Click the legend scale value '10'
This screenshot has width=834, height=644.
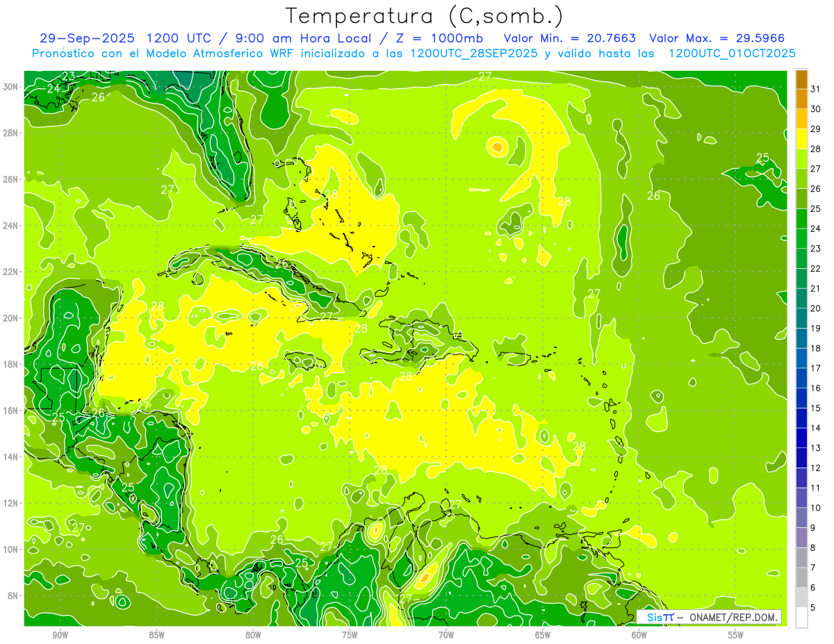[815, 508]
